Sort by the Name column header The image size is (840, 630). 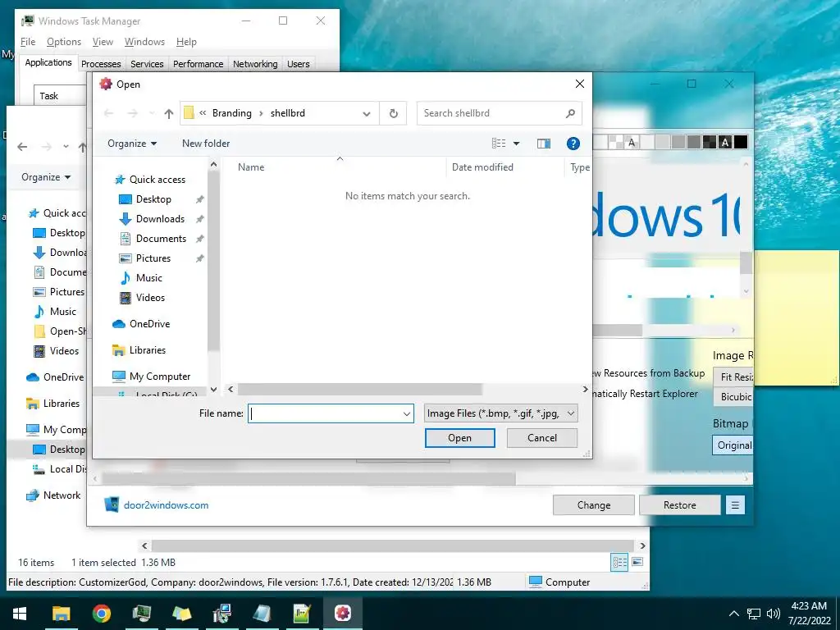[x=251, y=167]
